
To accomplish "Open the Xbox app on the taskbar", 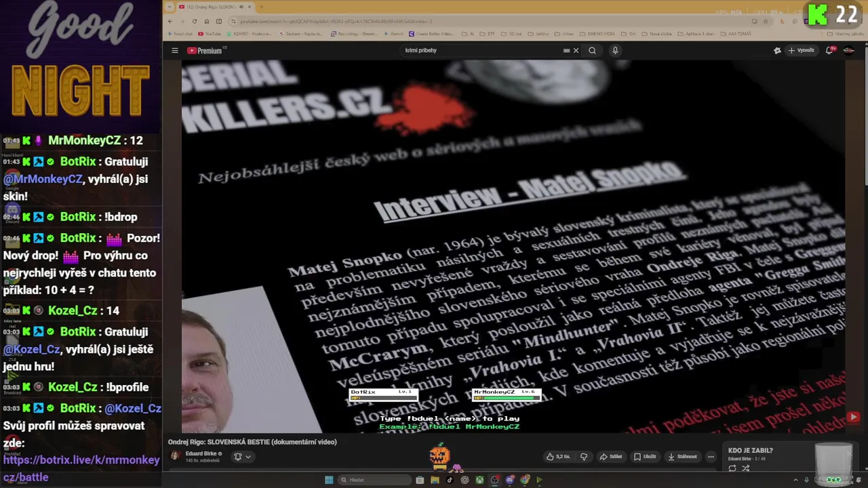I will coord(479,480).
